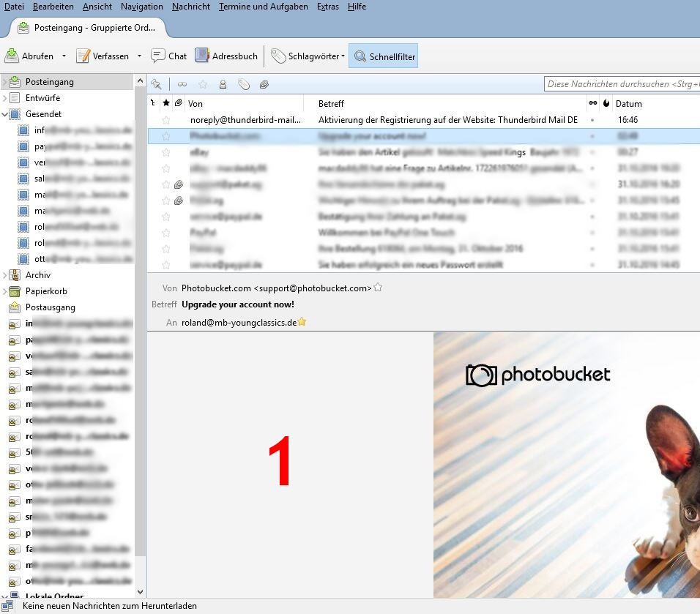Screen dimensions: 700x614
Task: Select the Postausgang folder
Action: click(50, 307)
